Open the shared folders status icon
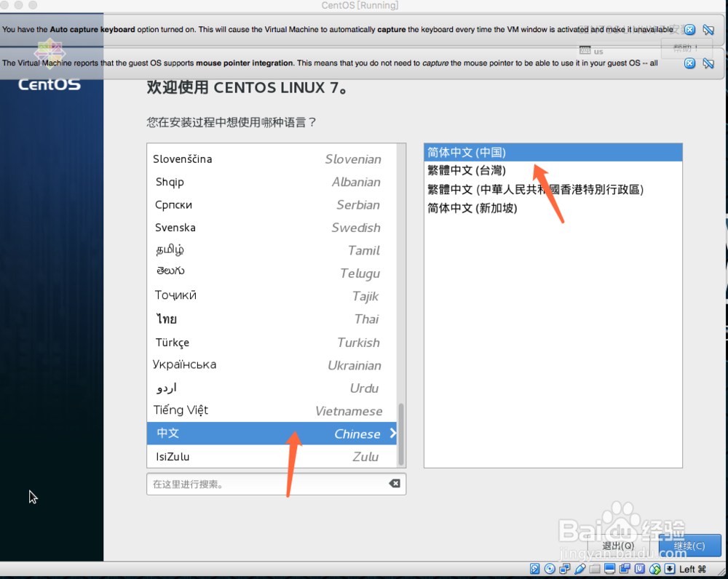 click(x=595, y=569)
